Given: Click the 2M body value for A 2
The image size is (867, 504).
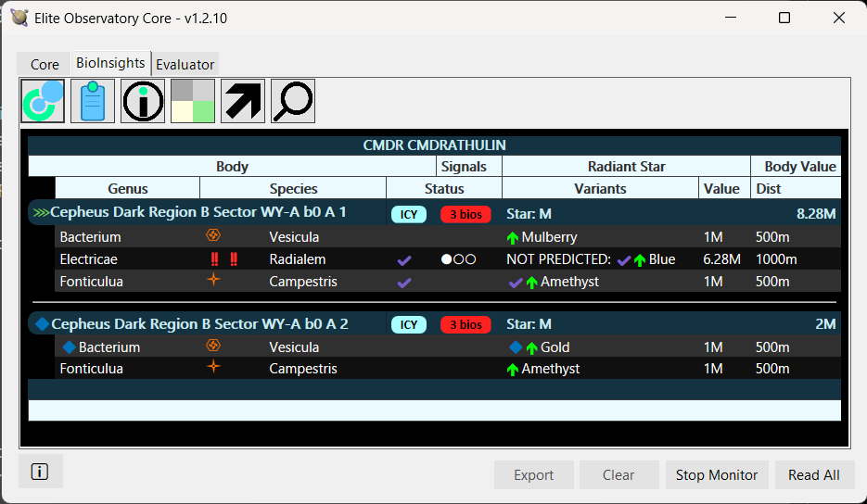Looking at the screenshot, I should (x=825, y=324).
